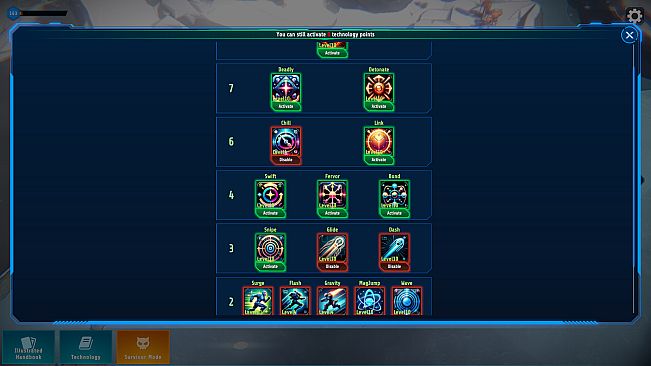Select the Wave skill icon

[406, 301]
